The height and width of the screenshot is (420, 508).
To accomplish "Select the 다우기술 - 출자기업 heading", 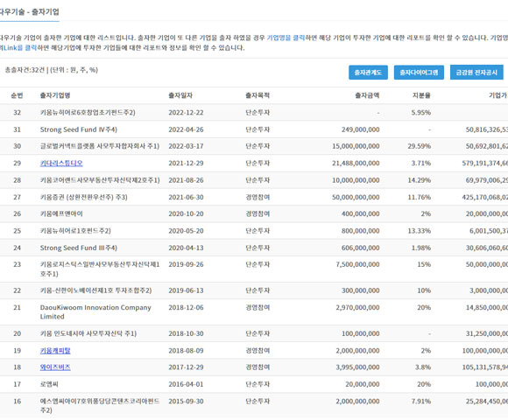I will (x=29, y=12).
